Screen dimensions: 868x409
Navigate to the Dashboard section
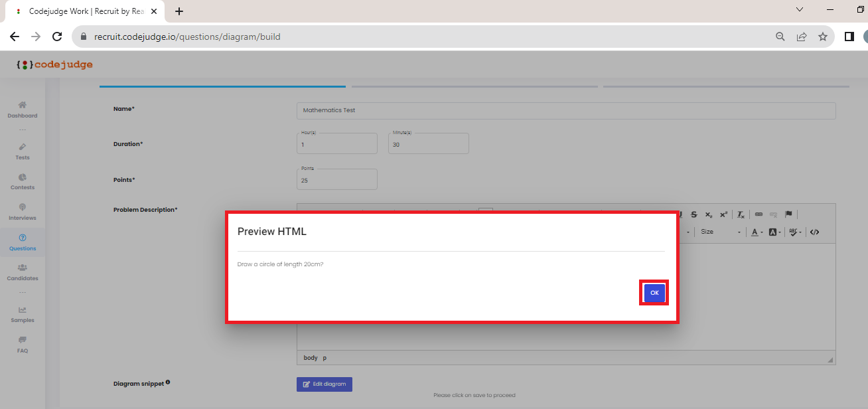point(22,109)
